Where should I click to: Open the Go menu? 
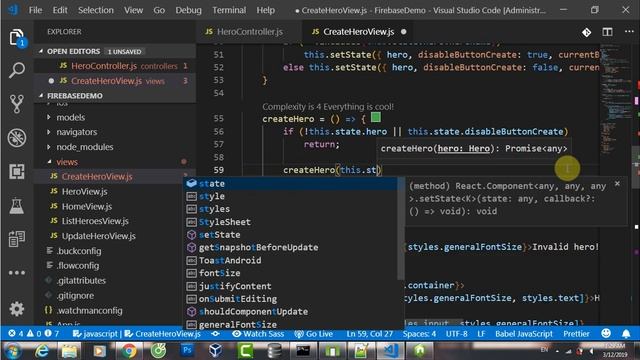pyautogui.click(x=159, y=10)
